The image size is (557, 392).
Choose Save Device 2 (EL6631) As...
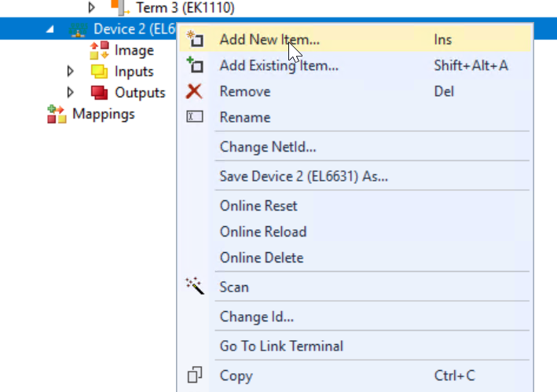coord(355,176)
